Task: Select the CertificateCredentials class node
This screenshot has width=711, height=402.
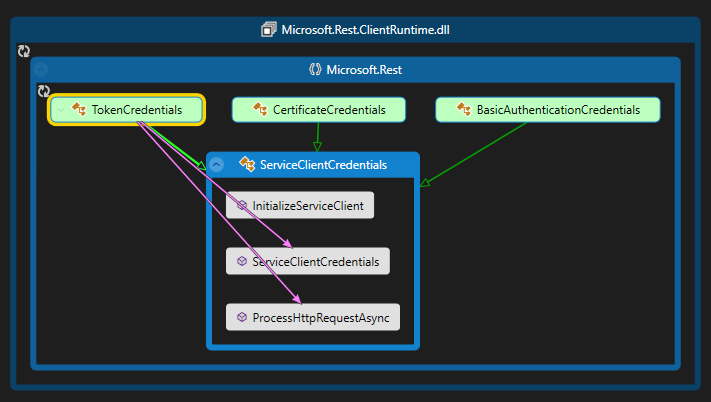Action: [319, 110]
